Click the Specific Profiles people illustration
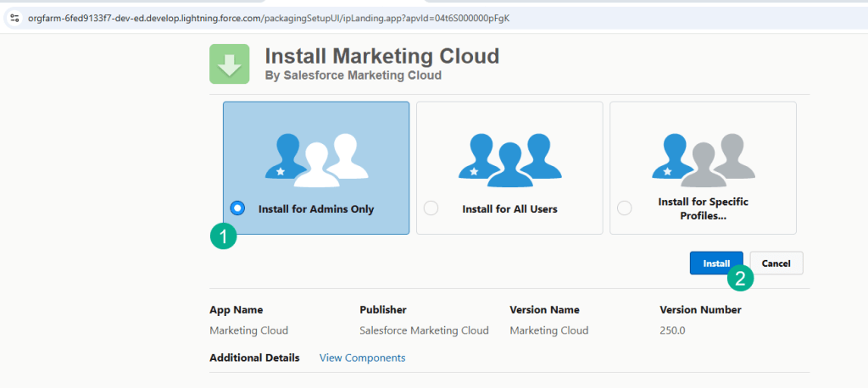The height and width of the screenshot is (388, 868). (702, 158)
